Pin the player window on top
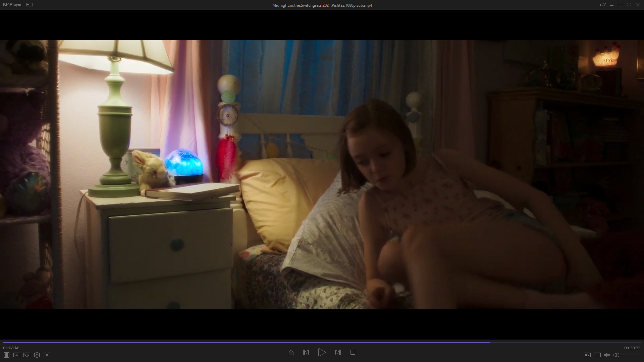The width and height of the screenshot is (644, 362). pos(603,5)
